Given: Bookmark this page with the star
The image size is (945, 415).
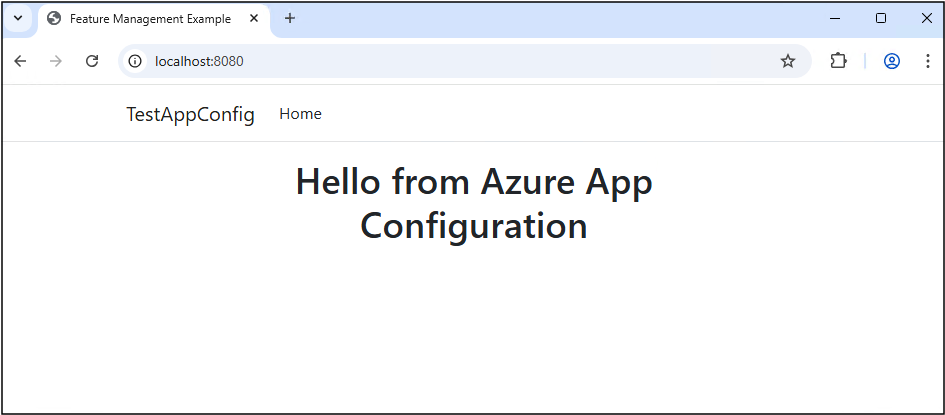Looking at the screenshot, I should pyautogui.click(x=788, y=61).
